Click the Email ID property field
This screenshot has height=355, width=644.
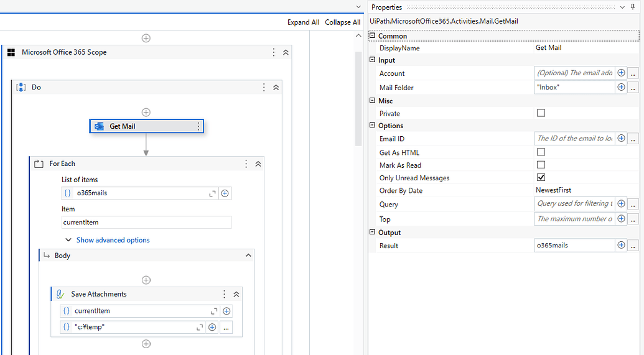574,139
